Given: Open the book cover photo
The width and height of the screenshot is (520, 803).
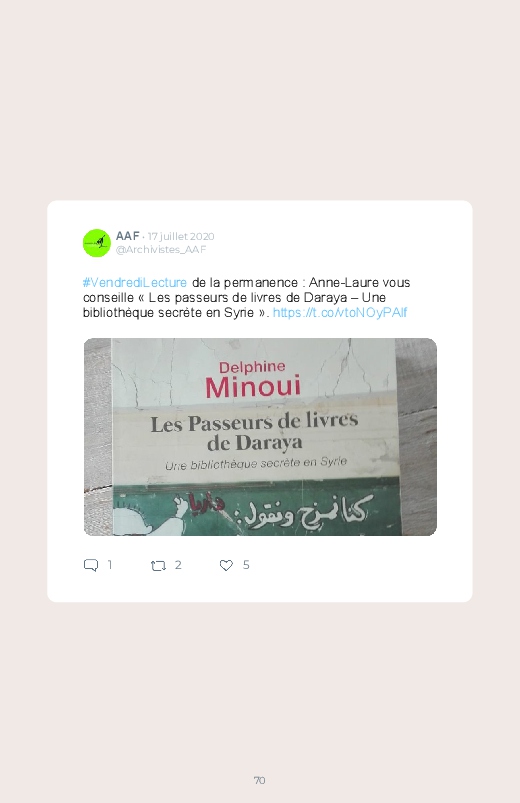Looking at the screenshot, I should click(x=260, y=437).
